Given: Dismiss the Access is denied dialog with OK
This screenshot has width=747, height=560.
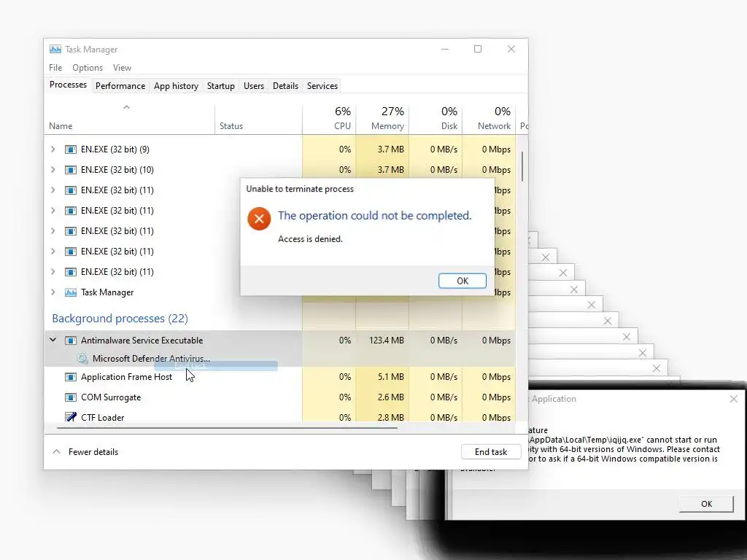Looking at the screenshot, I should (x=462, y=281).
